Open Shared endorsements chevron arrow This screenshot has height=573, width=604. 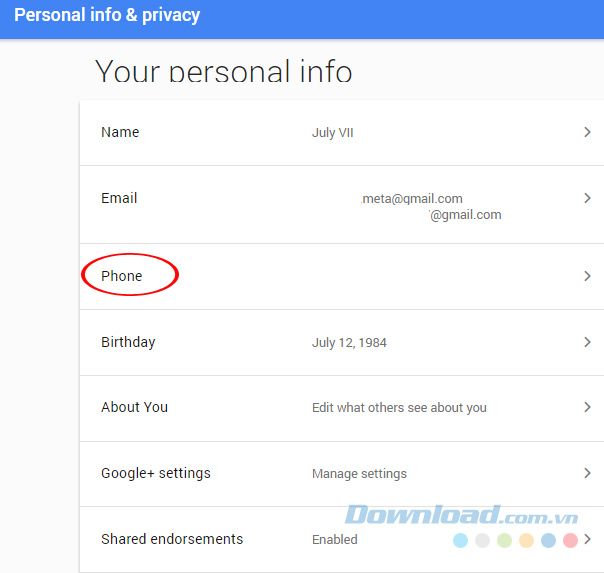[x=587, y=539]
